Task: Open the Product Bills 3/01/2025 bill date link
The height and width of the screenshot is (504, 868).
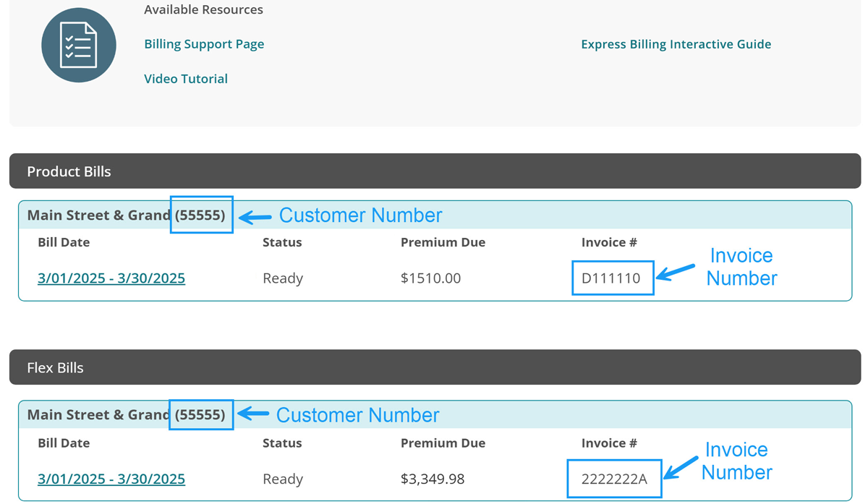Action: click(x=111, y=278)
